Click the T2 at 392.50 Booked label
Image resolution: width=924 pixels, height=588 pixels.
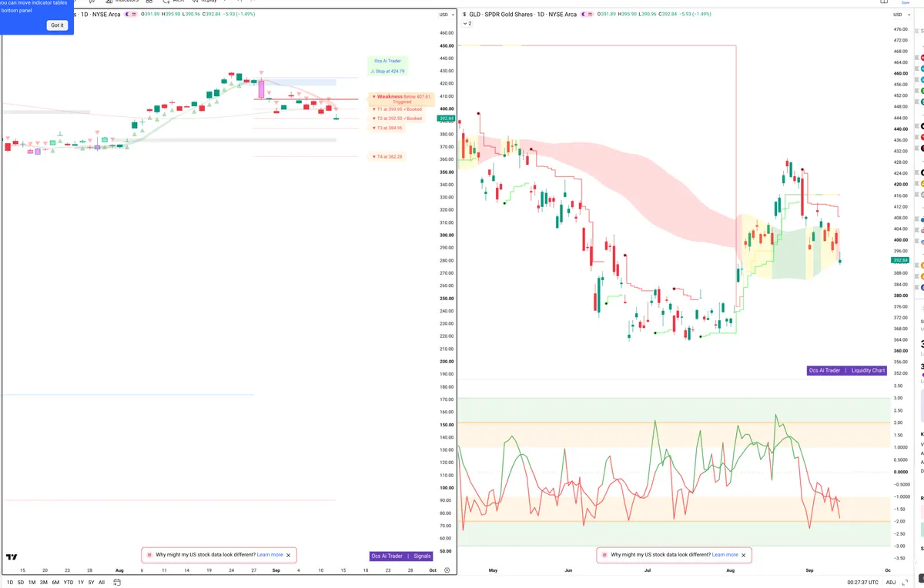click(x=397, y=119)
